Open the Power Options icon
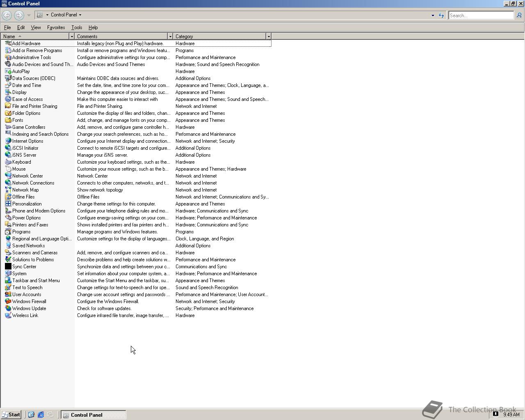This screenshot has height=420, width=525. [8, 218]
